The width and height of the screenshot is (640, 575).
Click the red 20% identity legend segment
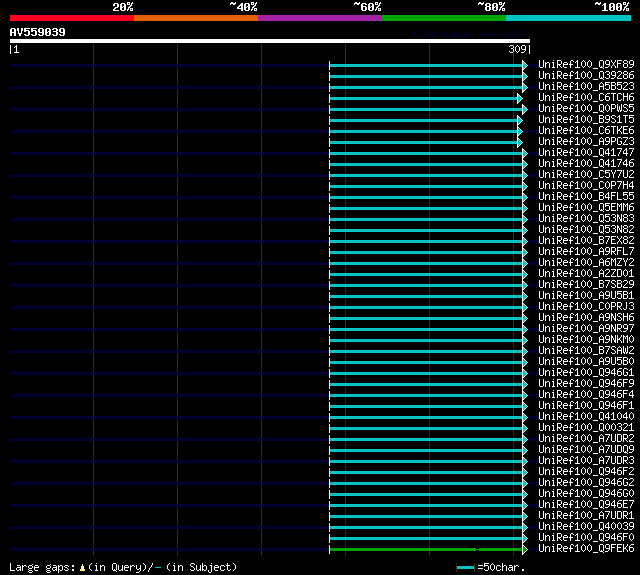[72, 18]
